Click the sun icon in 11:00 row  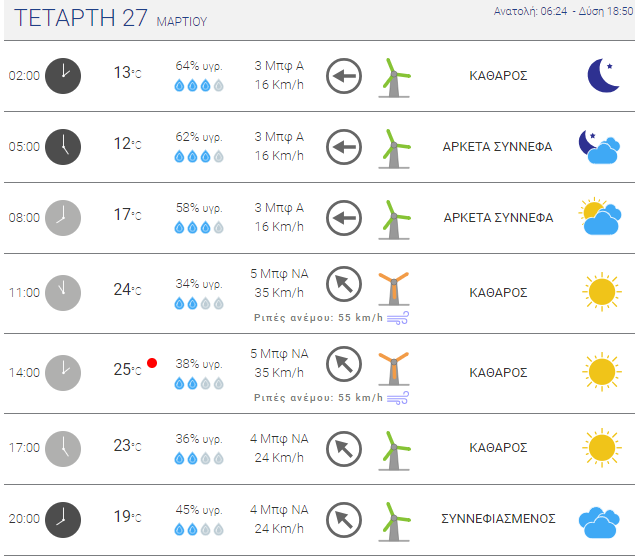coord(601,292)
